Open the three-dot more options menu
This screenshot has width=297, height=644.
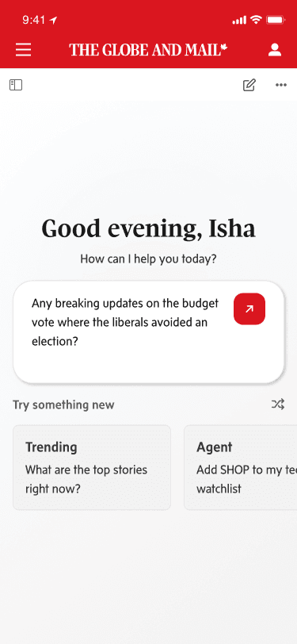point(281,85)
